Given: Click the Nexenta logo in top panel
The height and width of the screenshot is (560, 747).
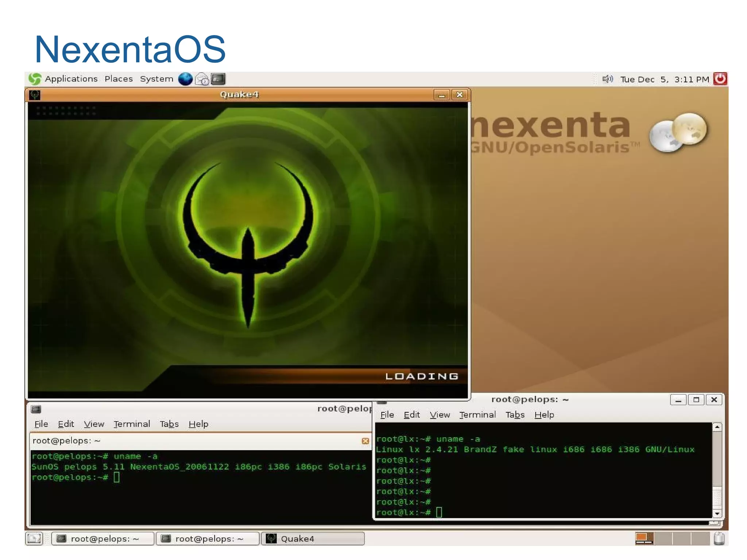Looking at the screenshot, I should click(35, 79).
